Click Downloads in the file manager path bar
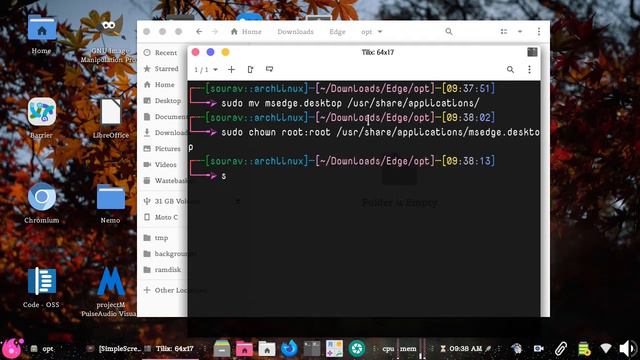Image resolution: width=640 pixels, height=360 pixels. click(x=296, y=31)
